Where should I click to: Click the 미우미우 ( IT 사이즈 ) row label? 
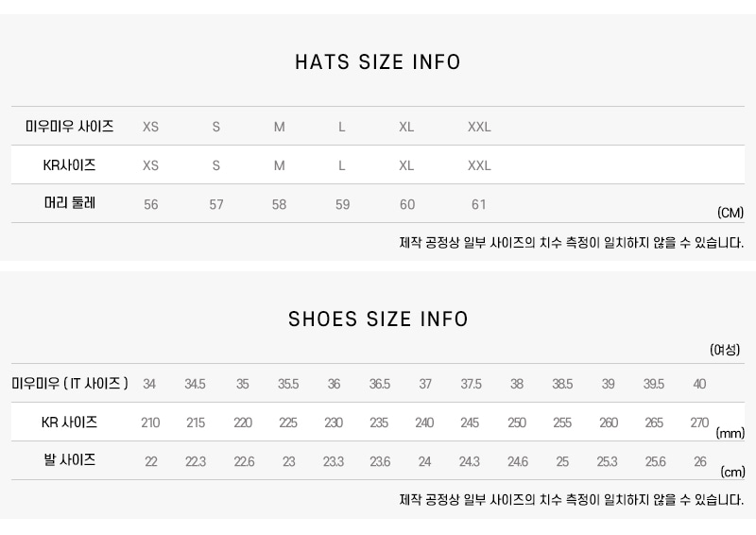point(70,384)
